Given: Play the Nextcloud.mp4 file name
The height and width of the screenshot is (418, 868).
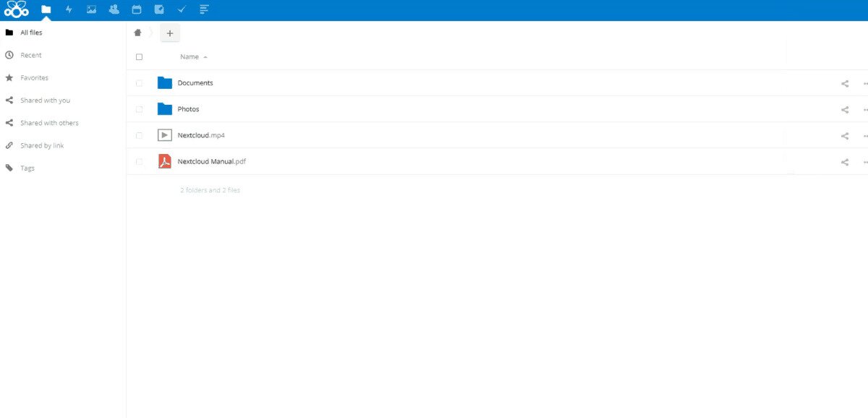Looking at the screenshot, I should (x=201, y=135).
